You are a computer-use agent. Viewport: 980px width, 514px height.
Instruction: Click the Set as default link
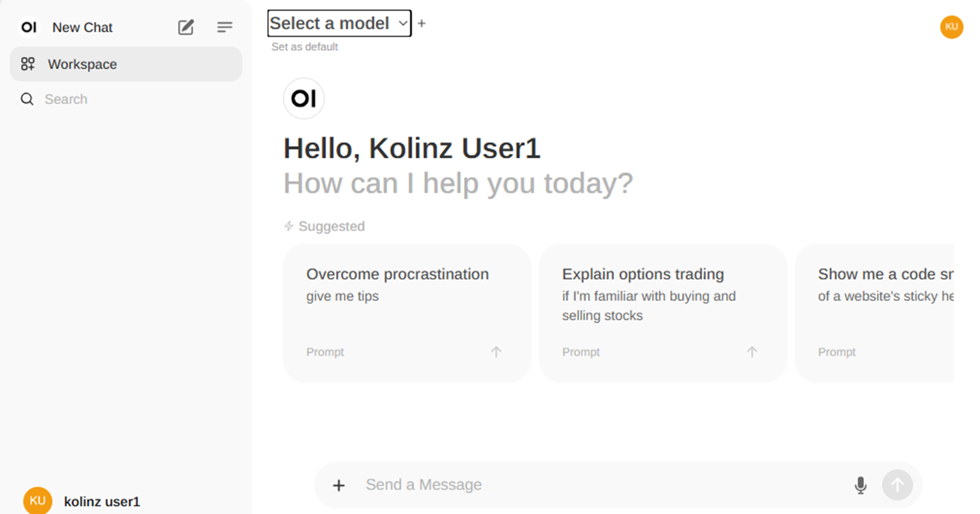coord(305,47)
